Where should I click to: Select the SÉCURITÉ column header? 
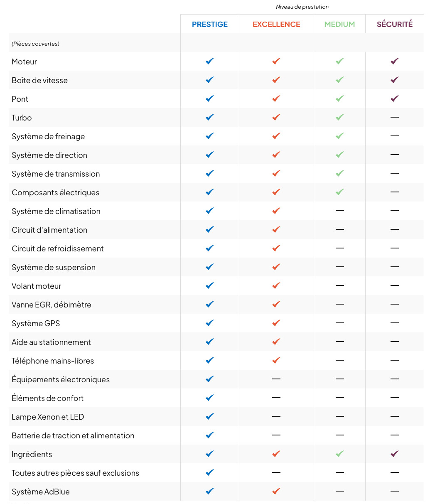click(x=395, y=24)
